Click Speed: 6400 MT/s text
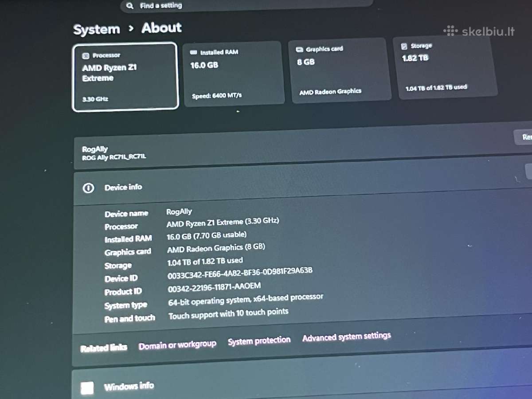 click(x=217, y=96)
